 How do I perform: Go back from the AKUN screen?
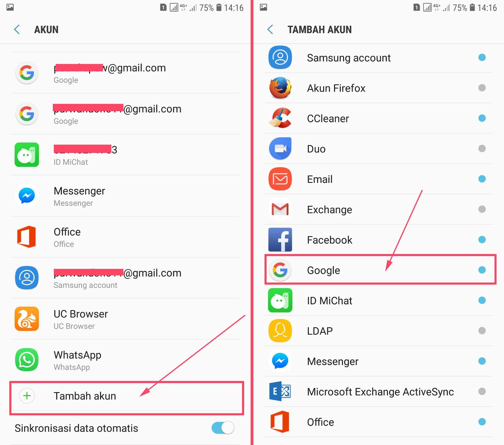pos(17,29)
